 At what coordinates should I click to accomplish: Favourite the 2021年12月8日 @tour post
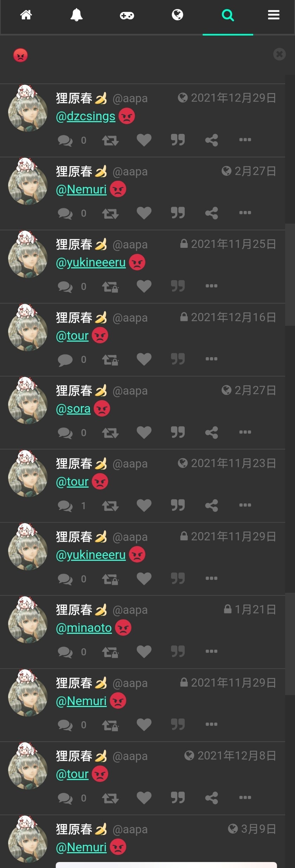click(x=144, y=798)
